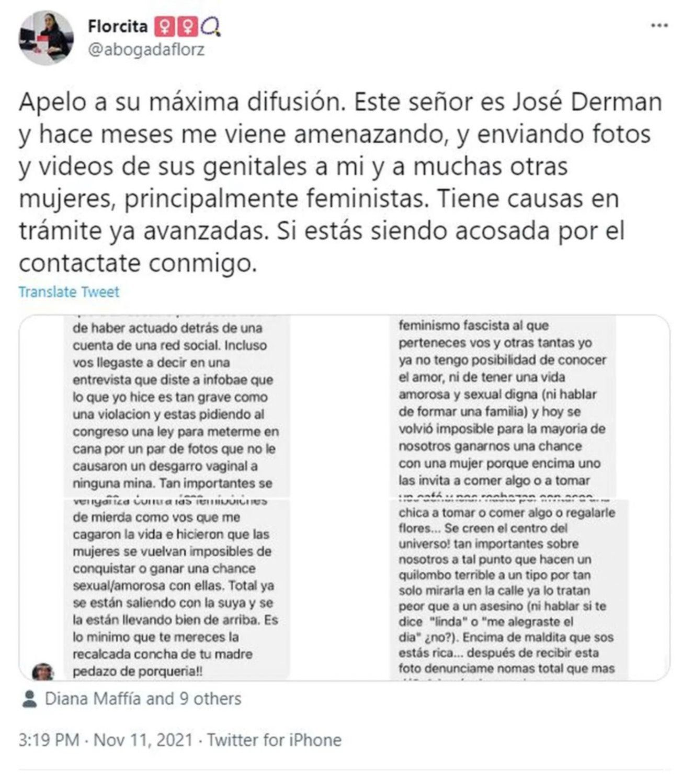Open 'Diana Maffía and 9 others' tagged list
Screen dimensions: 693x784
tap(143, 699)
